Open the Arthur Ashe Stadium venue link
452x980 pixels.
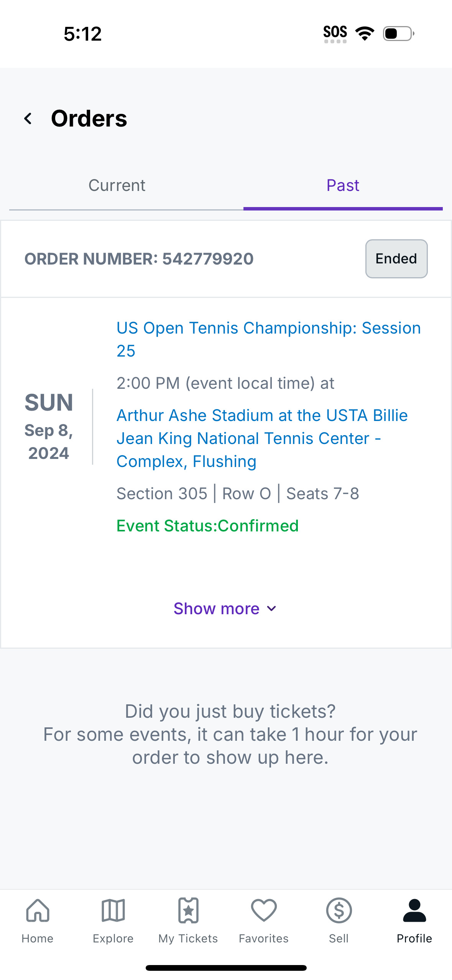click(262, 438)
